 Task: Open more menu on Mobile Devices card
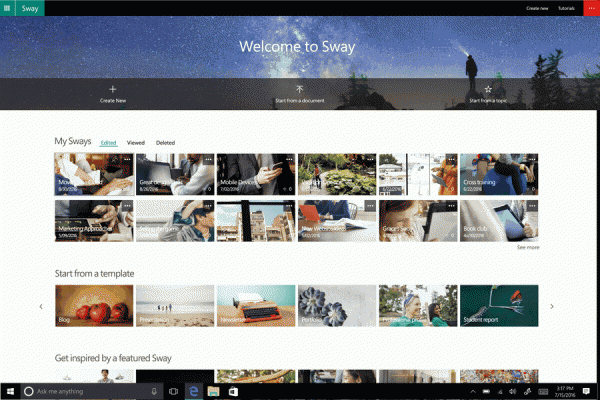(289, 159)
